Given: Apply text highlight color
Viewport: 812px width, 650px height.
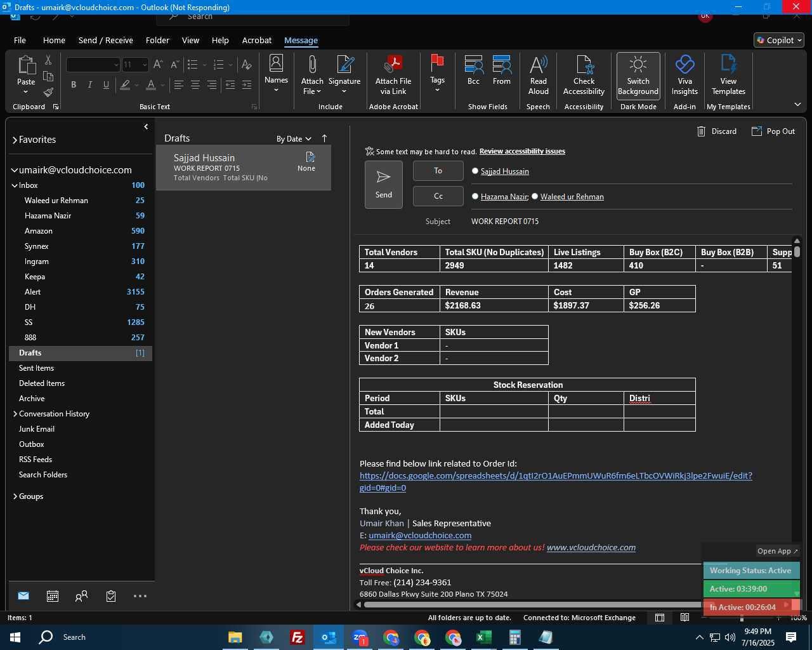Looking at the screenshot, I should [126, 84].
